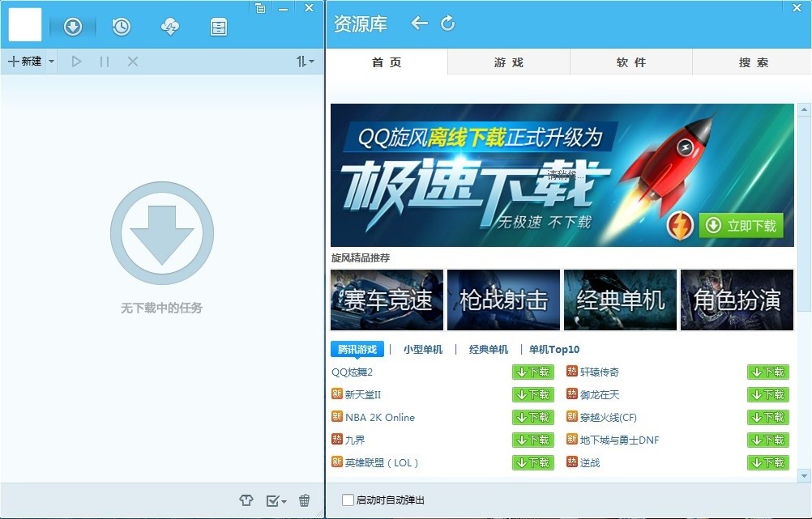Screen dimensions: 812x519
Task: Open the cloud acceleration icon
Action: tap(169, 26)
